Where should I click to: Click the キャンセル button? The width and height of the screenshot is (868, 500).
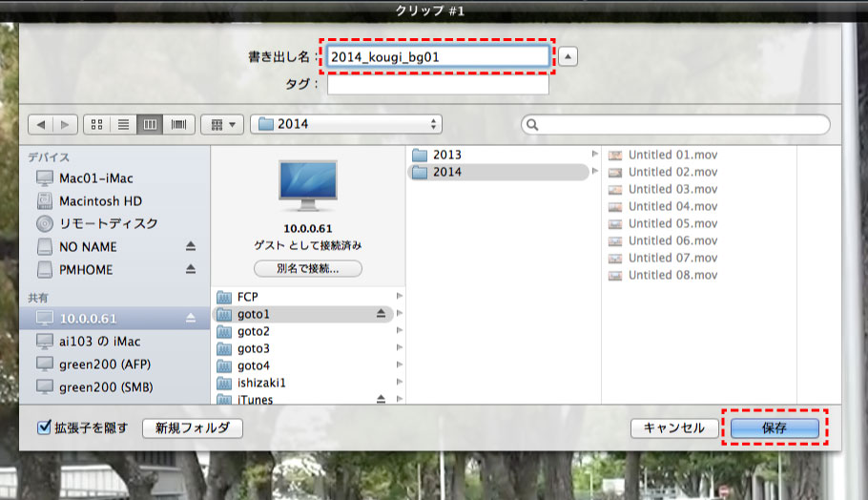674,428
